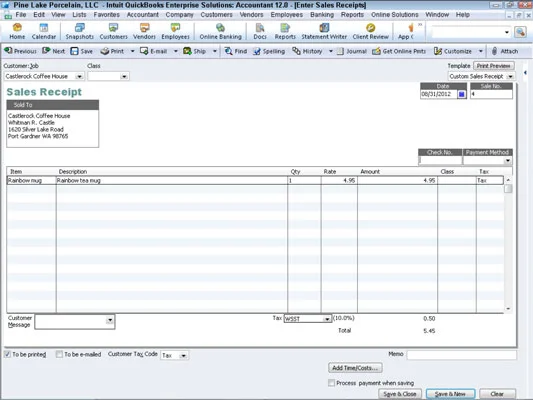Select the Rainbow mug item cell

(31, 180)
